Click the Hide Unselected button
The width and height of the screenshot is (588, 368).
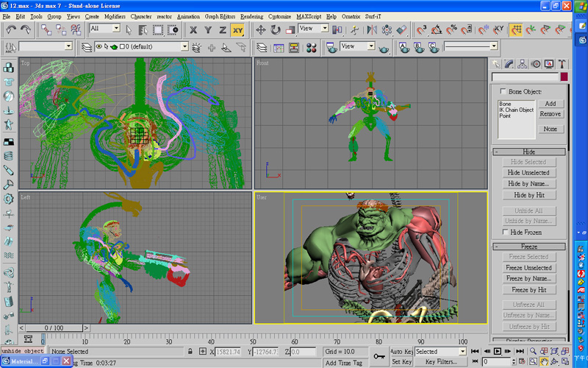click(x=528, y=172)
